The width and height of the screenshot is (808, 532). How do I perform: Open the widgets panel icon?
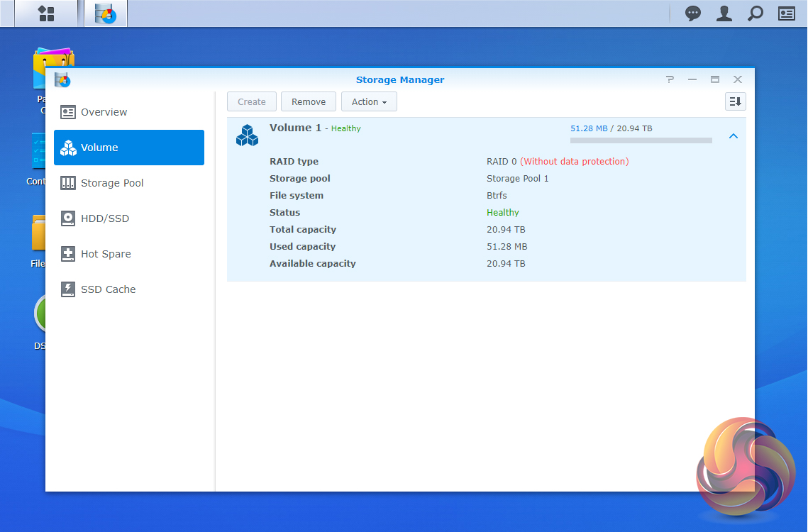click(x=787, y=13)
